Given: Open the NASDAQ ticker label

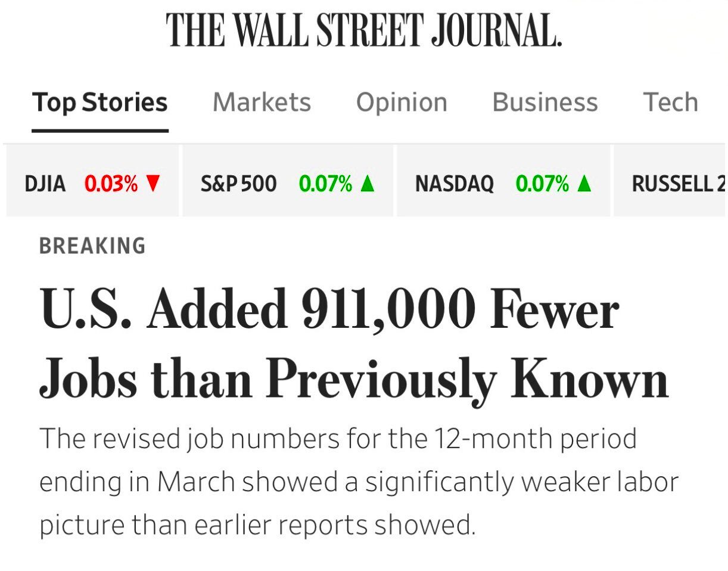Looking at the screenshot, I should (455, 184).
